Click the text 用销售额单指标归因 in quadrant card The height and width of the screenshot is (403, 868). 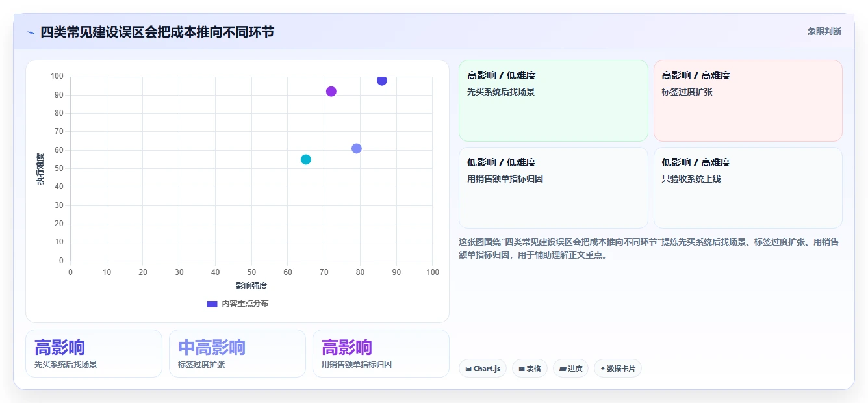point(505,179)
